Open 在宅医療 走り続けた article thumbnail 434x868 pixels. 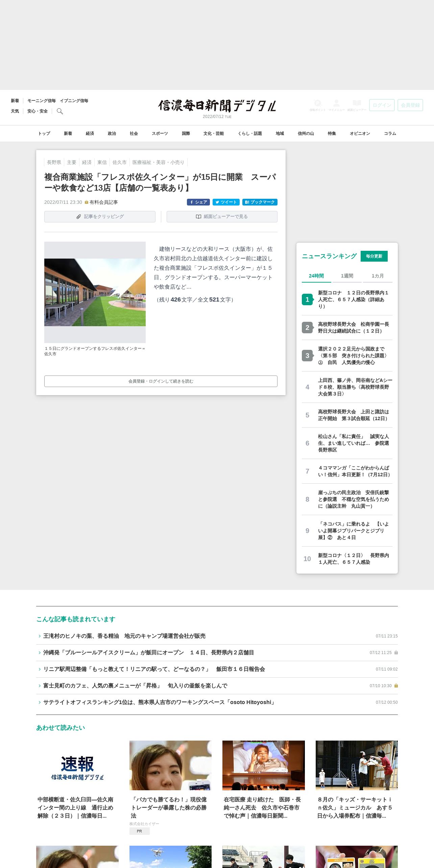(x=264, y=765)
